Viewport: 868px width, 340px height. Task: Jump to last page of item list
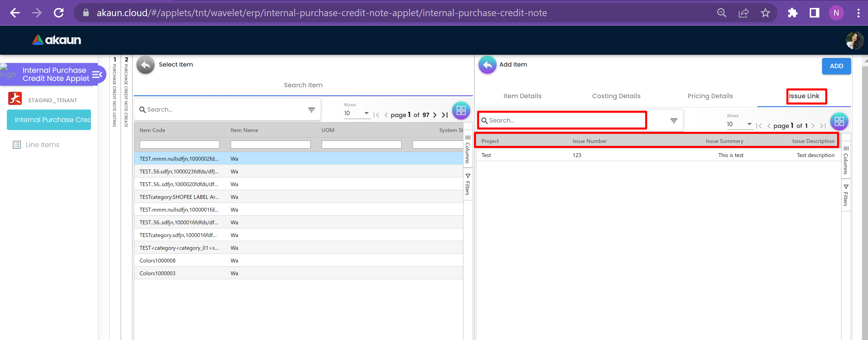click(x=445, y=115)
